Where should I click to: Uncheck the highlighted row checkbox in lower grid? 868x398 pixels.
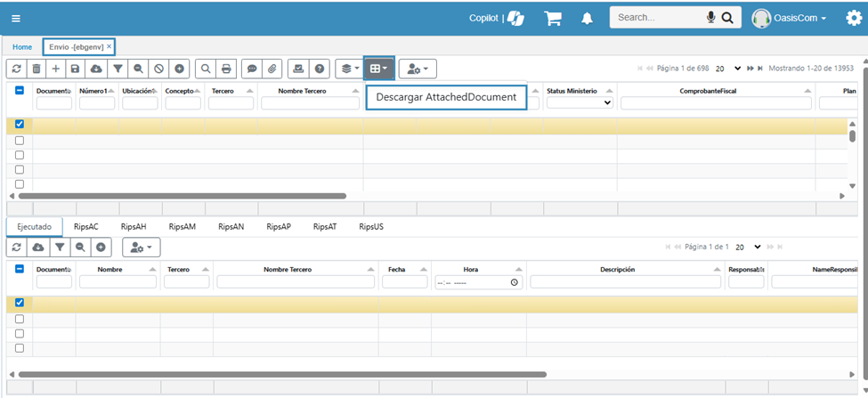tap(20, 303)
